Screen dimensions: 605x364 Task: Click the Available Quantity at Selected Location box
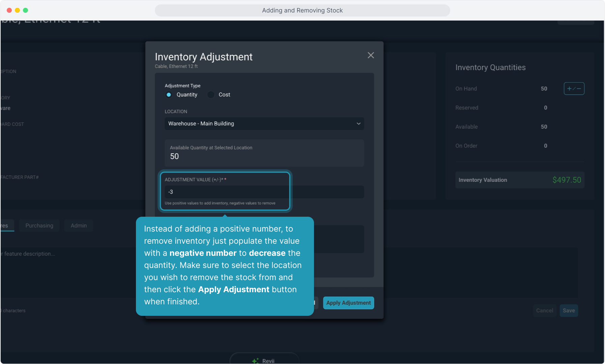pyautogui.click(x=264, y=153)
